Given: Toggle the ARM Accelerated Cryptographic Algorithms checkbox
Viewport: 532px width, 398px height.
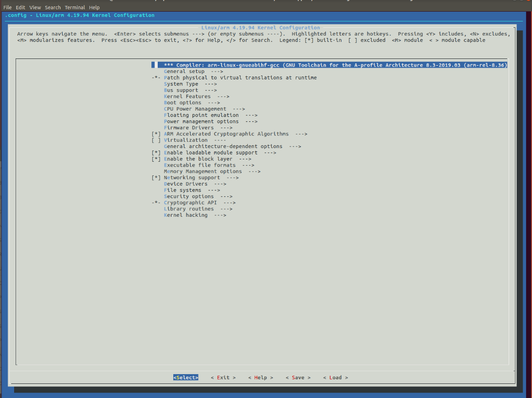Looking at the screenshot, I should coord(156,134).
